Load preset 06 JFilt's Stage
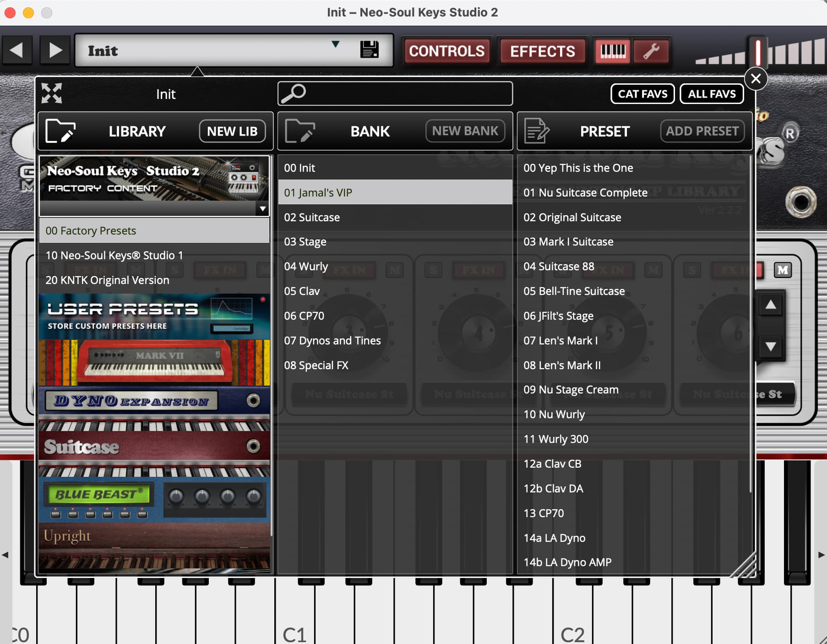 [634, 316]
